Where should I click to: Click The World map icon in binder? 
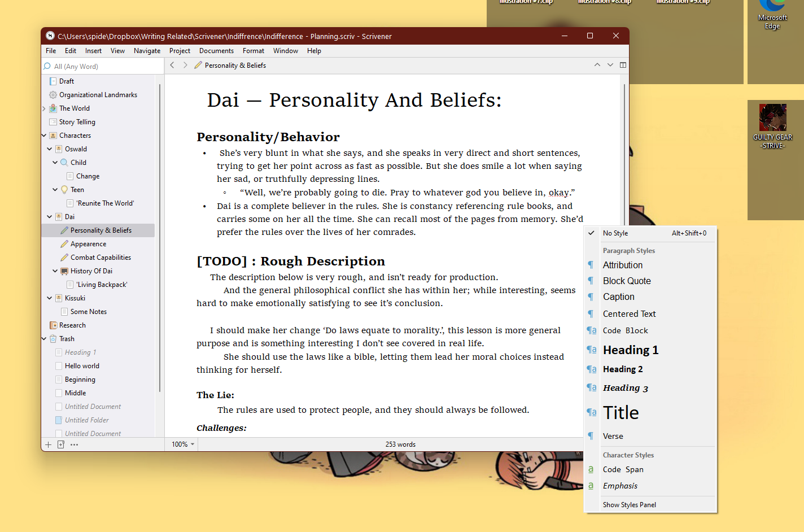[53, 108]
